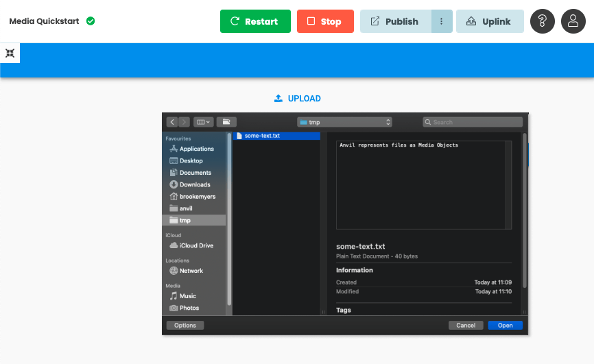The image size is (594, 364).
Task: Select the some-text.txt file
Action: 277,136
